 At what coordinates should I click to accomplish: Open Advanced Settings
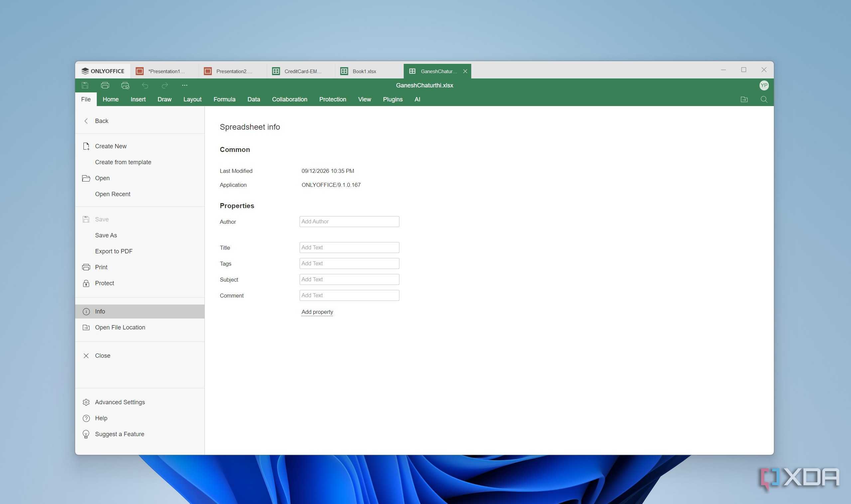[140, 402]
